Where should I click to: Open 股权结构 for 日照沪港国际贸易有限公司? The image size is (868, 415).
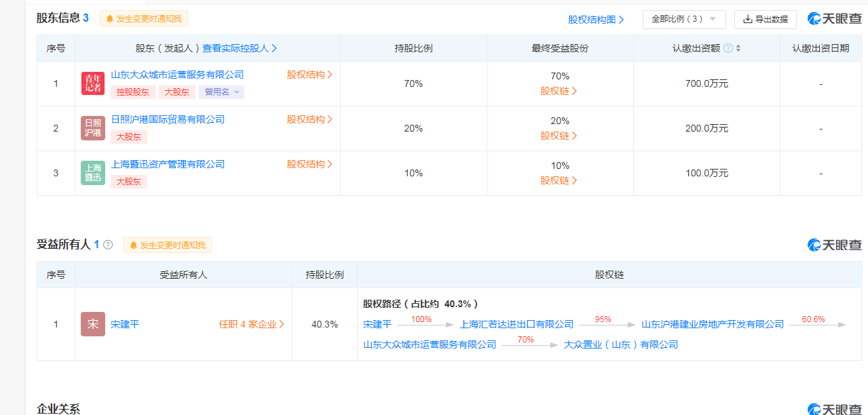point(309,119)
